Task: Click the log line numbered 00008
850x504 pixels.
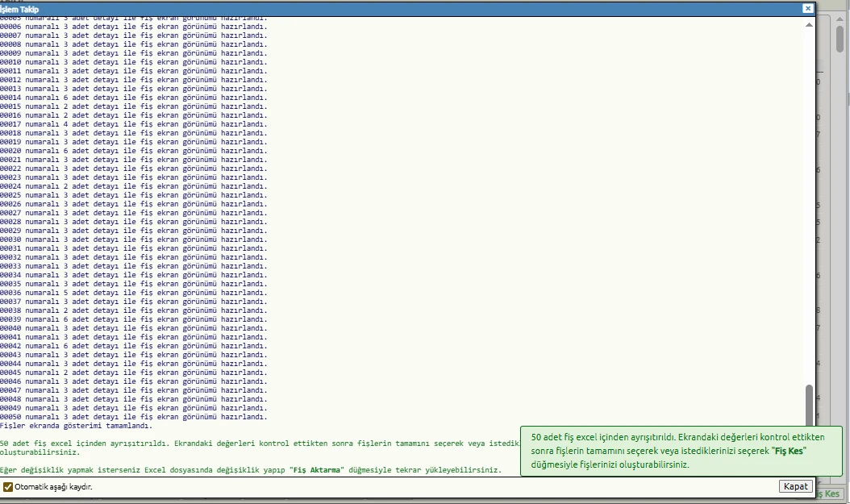Action: [x=133, y=44]
